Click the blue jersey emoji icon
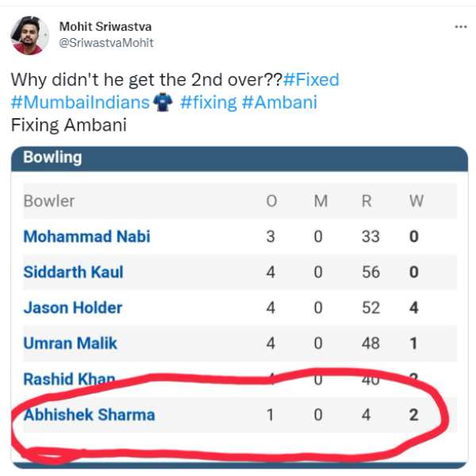Viewport: 476px width, 476px height. [x=165, y=102]
